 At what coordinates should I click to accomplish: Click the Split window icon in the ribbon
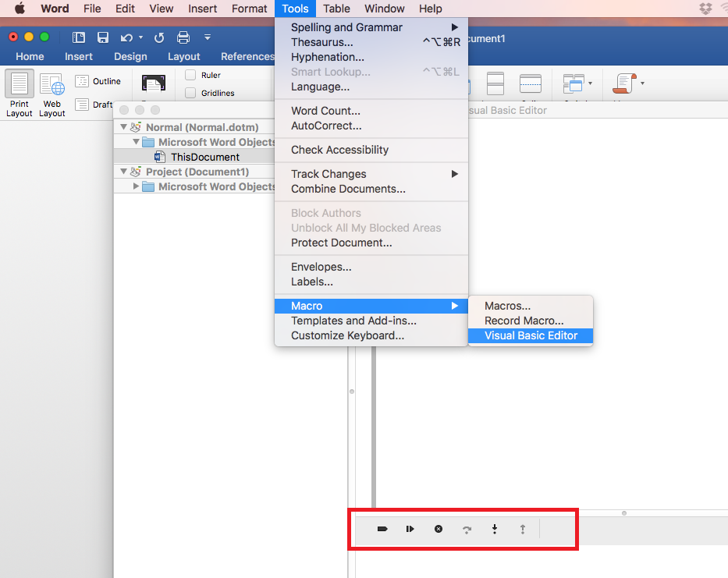click(x=531, y=83)
